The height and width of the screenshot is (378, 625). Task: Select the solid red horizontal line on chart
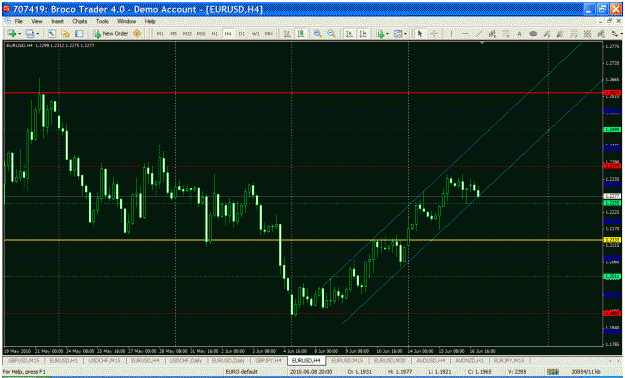click(303, 93)
